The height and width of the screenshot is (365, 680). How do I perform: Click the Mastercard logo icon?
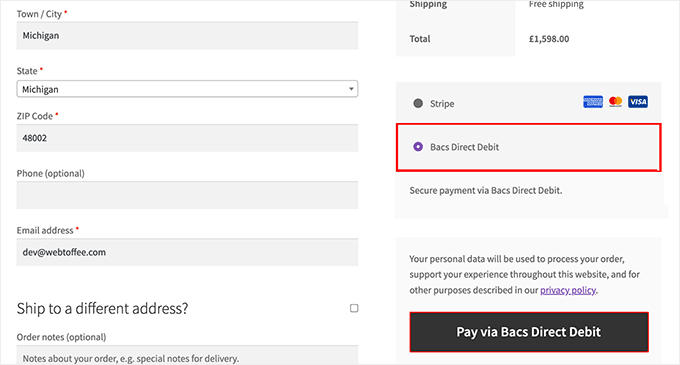[x=615, y=102]
